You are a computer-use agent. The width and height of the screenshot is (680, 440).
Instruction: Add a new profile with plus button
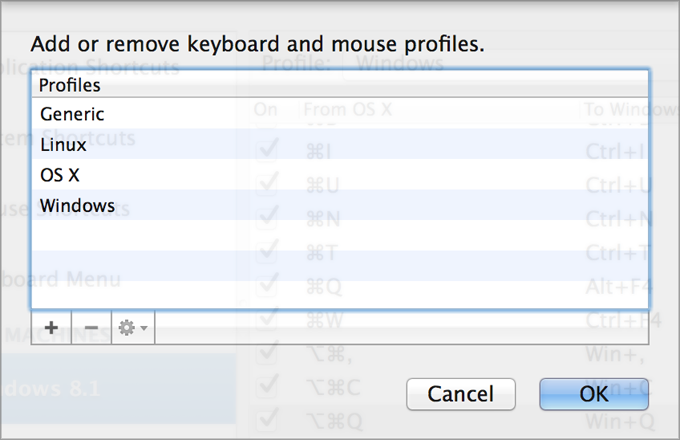tap(51, 328)
